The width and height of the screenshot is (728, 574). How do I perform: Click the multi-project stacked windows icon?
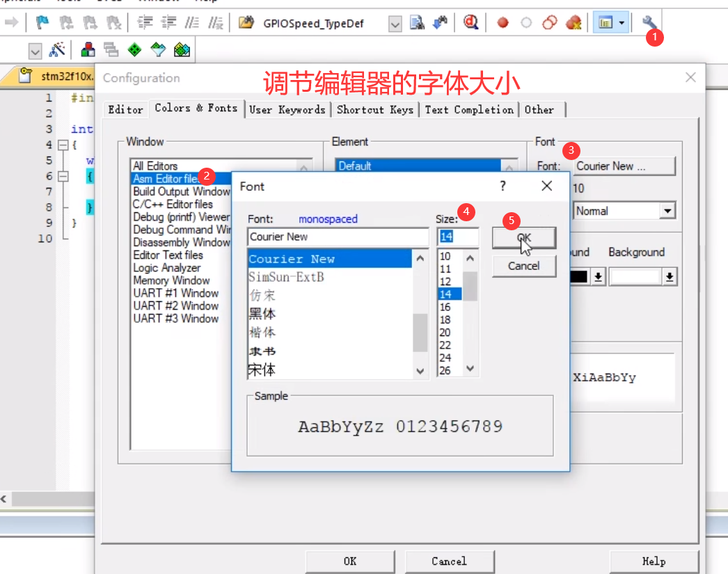pyautogui.click(x=111, y=49)
